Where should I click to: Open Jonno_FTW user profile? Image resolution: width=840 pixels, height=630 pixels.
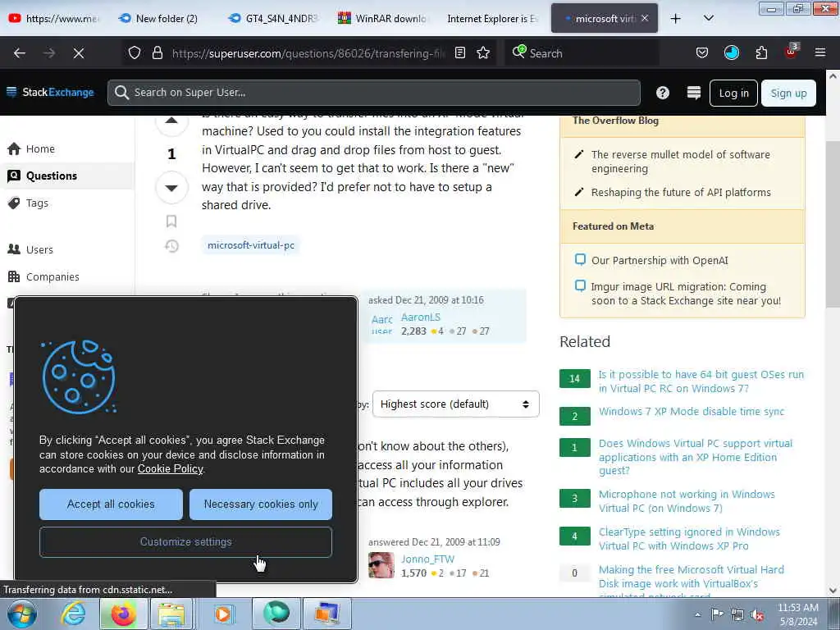(x=427, y=559)
